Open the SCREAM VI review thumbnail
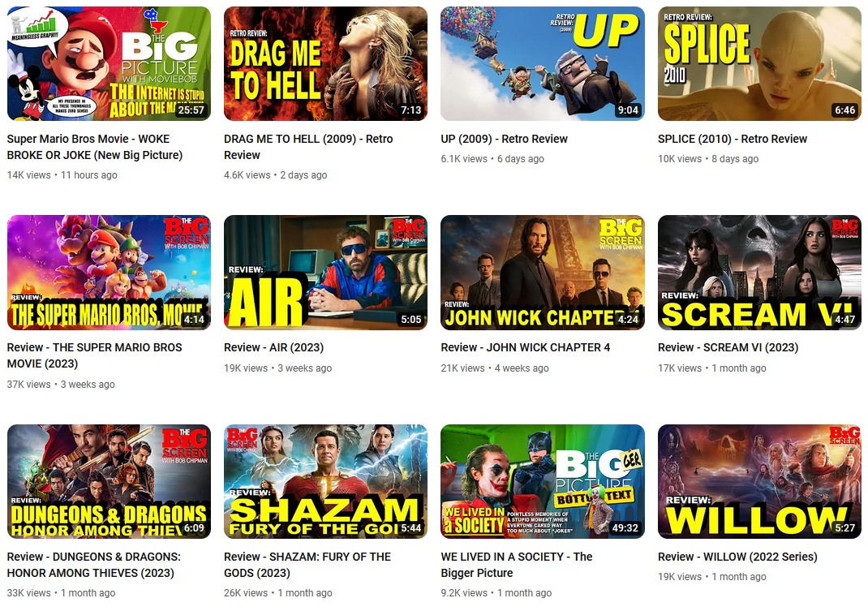 point(759,273)
